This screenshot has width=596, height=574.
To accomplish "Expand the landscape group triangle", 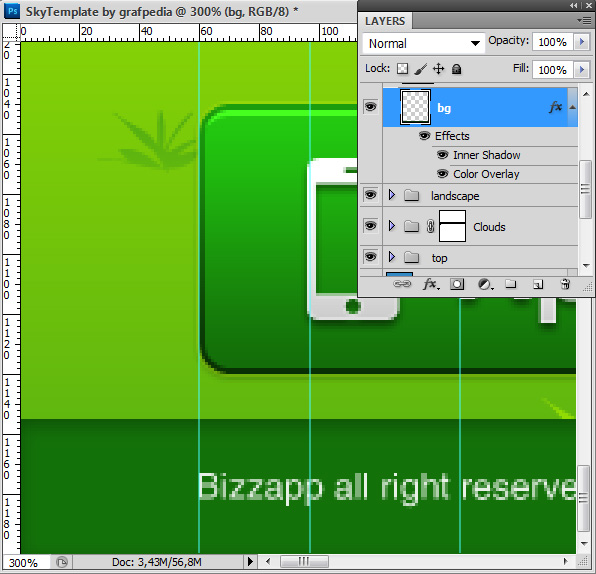I will tap(392, 195).
